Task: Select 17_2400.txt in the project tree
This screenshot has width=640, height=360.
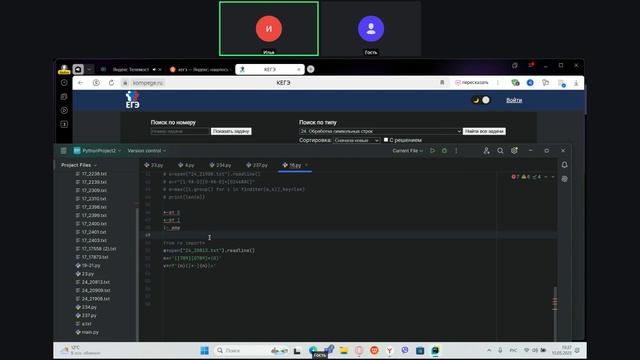Action: tap(91, 224)
